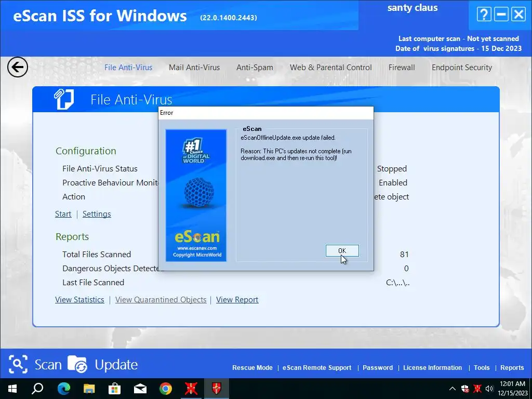The height and width of the screenshot is (399, 532).
Task: Open the Settings link under Configuration
Action: (97, 214)
